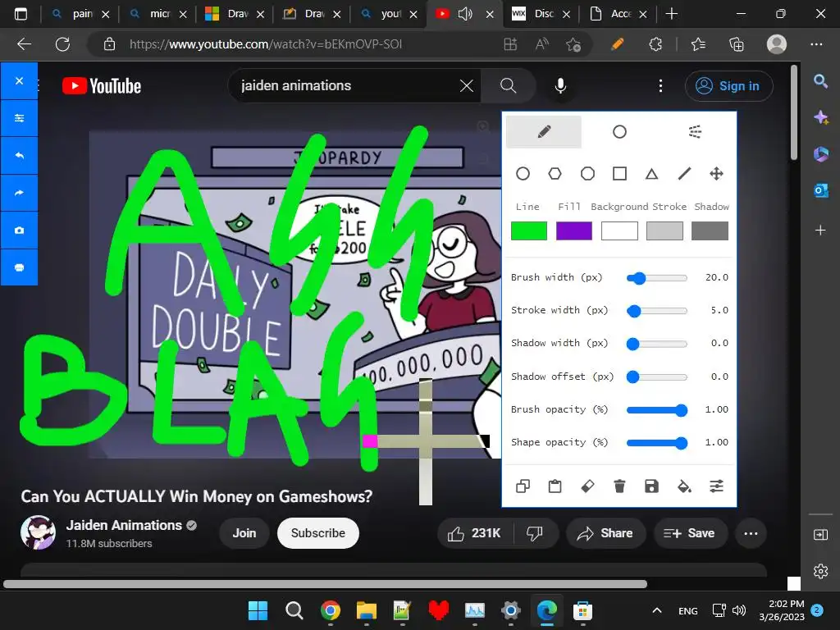Open the brush pattern tab
This screenshot has height=630, width=840.
[695, 132]
